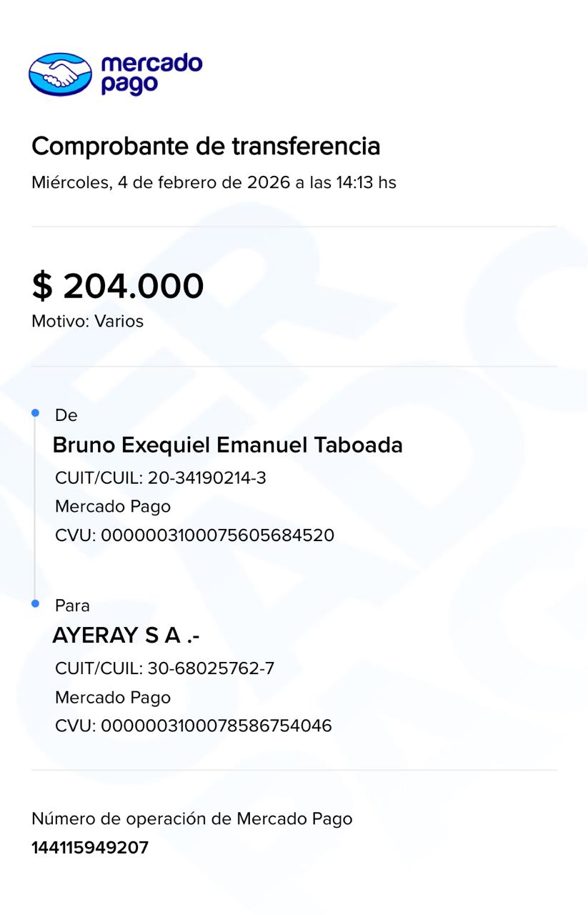Viewport: 588px width, 915px height.
Task: Click the sender CUIT/CUIL 20-34190214-3
Action: (160, 478)
